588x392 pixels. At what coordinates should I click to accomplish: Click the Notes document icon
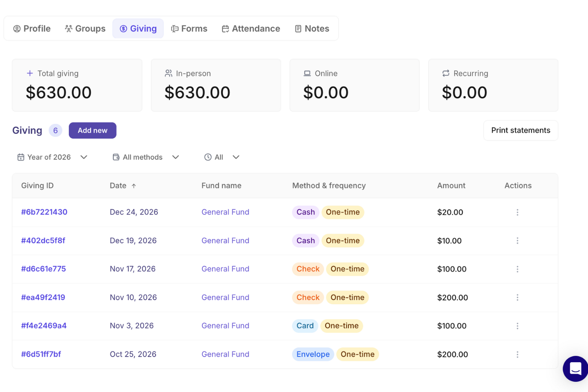pos(298,28)
